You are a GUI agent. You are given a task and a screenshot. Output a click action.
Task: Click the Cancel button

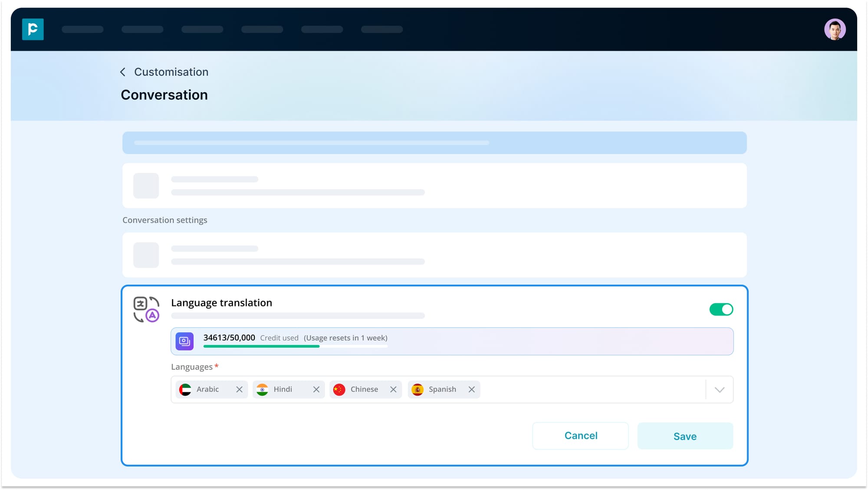pos(580,436)
